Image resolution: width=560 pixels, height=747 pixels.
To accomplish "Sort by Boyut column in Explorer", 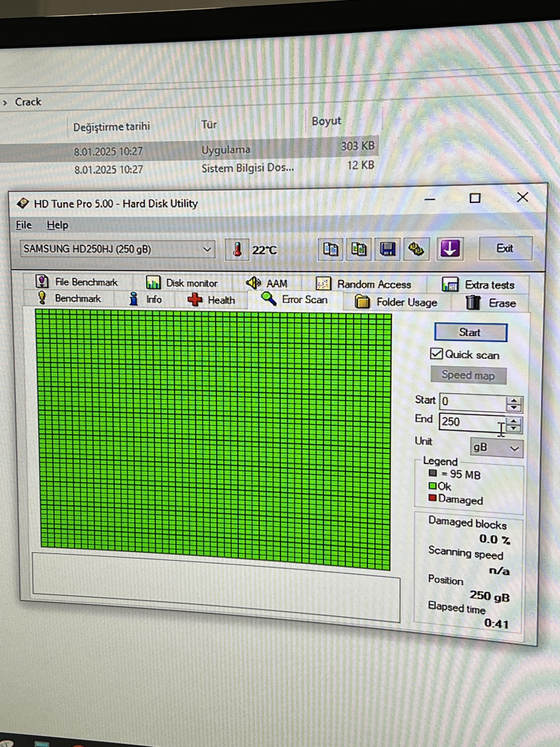I will pyautogui.click(x=326, y=121).
